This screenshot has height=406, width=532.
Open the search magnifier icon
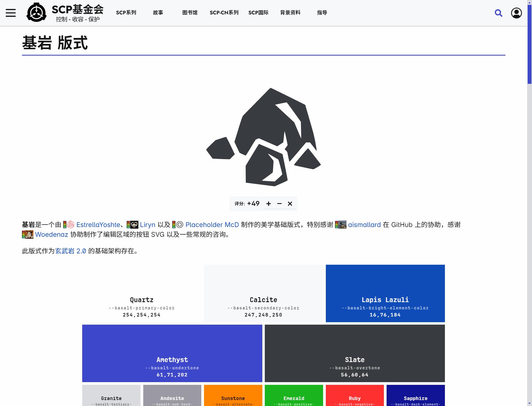[498, 13]
